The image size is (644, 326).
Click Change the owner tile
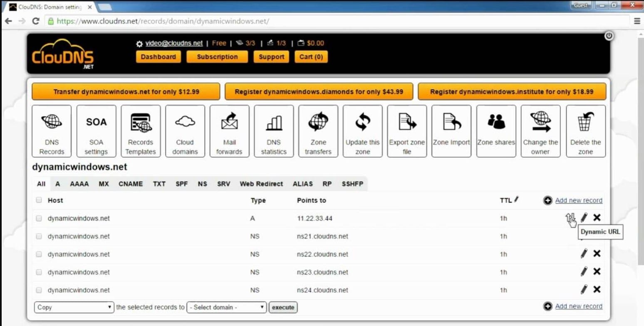(x=540, y=131)
